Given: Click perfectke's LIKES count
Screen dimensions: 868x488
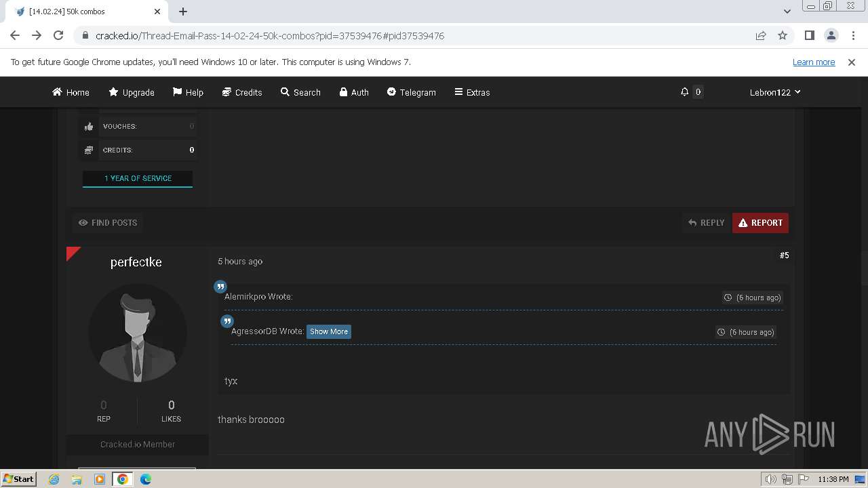Looking at the screenshot, I should pos(171,405).
